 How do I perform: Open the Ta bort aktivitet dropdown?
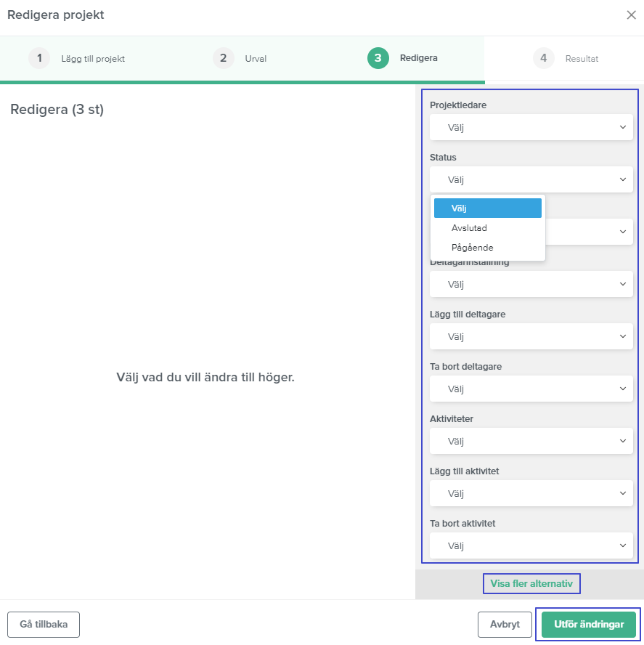click(x=531, y=545)
